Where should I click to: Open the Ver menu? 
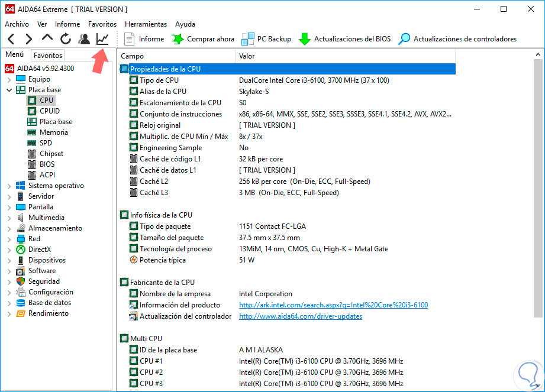[x=42, y=24]
